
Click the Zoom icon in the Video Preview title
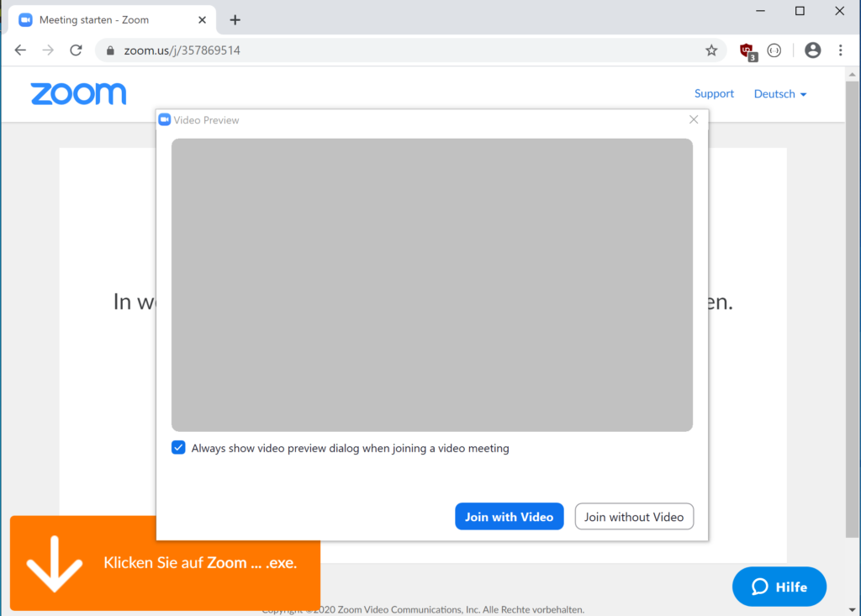(165, 119)
